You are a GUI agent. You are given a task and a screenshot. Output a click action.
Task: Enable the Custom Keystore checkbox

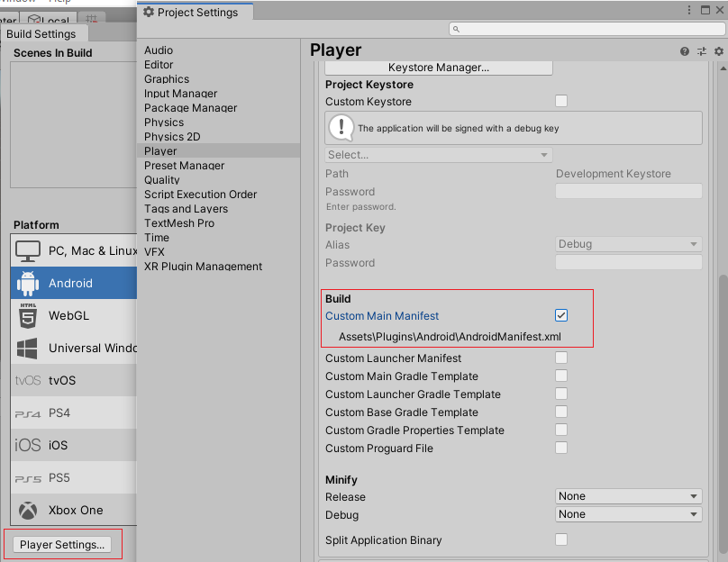560,101
